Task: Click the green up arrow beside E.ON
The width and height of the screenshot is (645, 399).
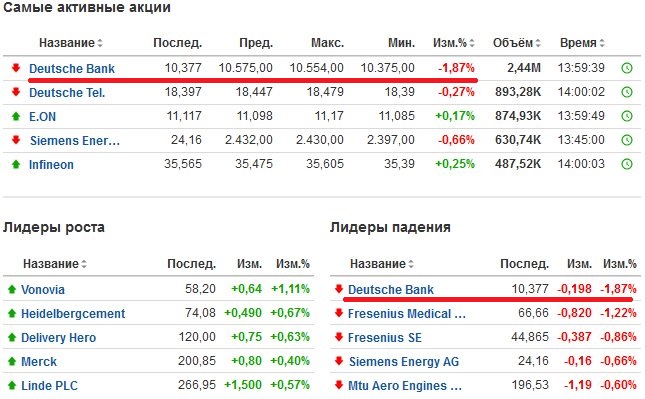Action: coord(16,116)
